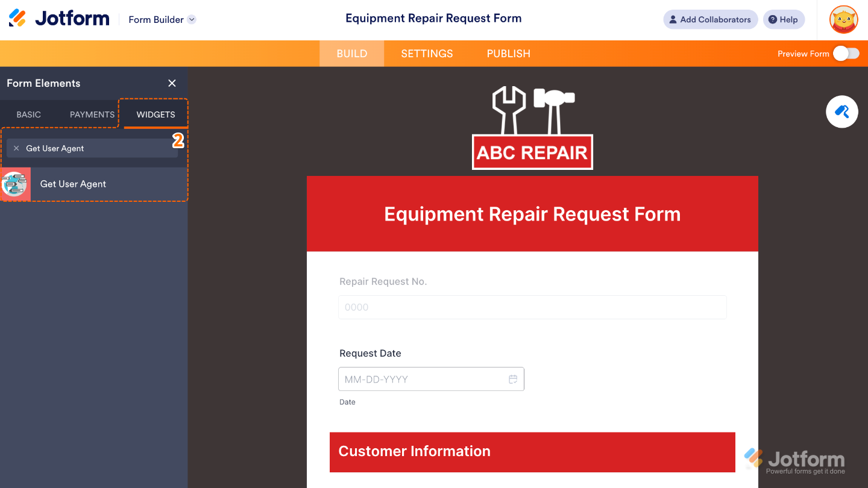Open the BASIC elements tab
Viewport: 868px width, 488px height.
tap(28, 114)
